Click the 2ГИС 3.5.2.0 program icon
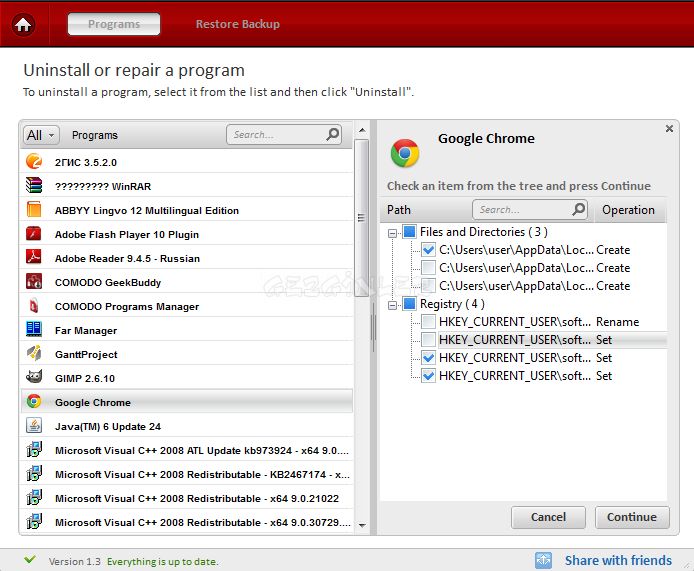694x571 pixels. pos(34,162)
